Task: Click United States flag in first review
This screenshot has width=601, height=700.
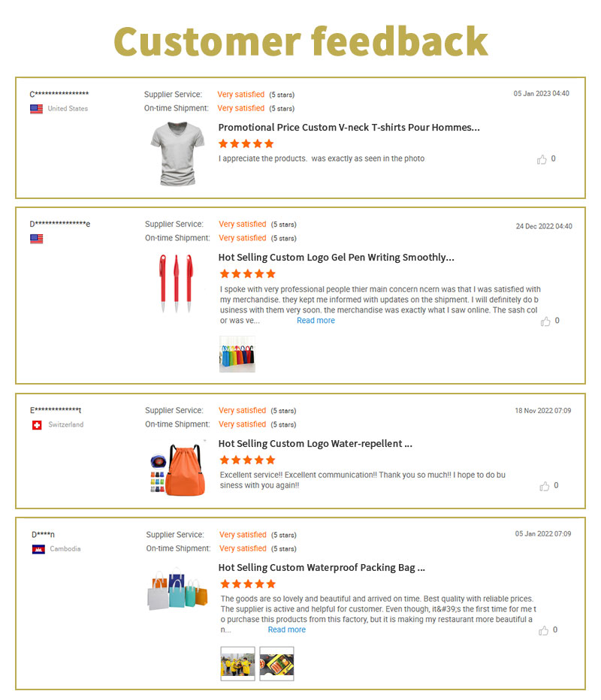Action: 36,109
